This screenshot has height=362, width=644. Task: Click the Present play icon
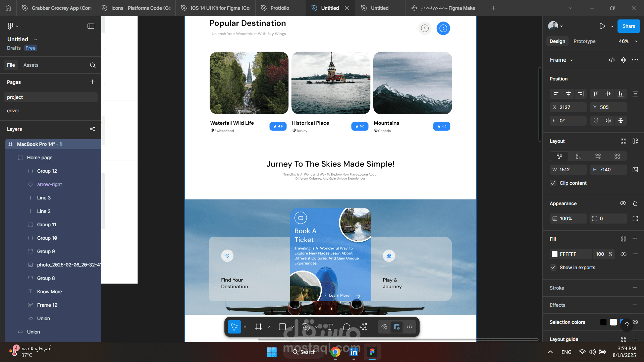tap(602, 26)
